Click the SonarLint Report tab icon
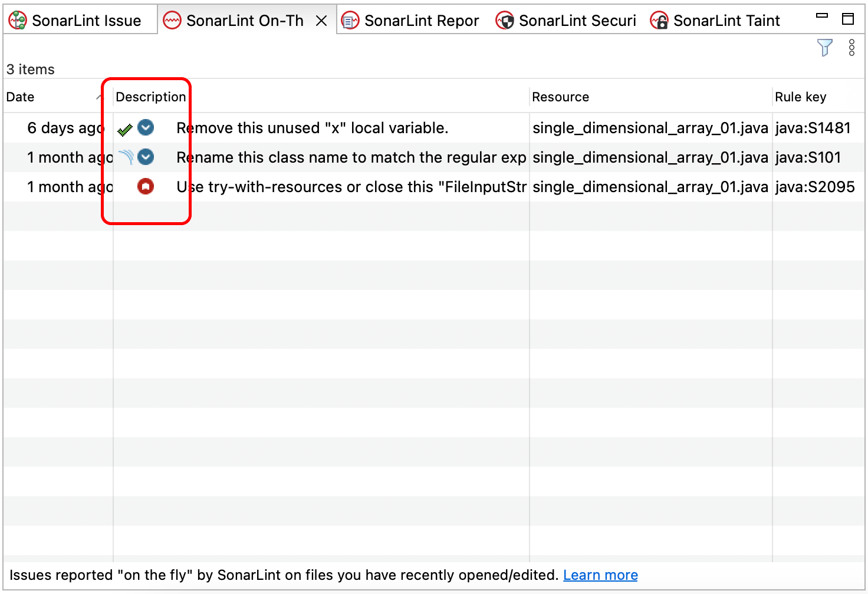 tap(350, 21)
